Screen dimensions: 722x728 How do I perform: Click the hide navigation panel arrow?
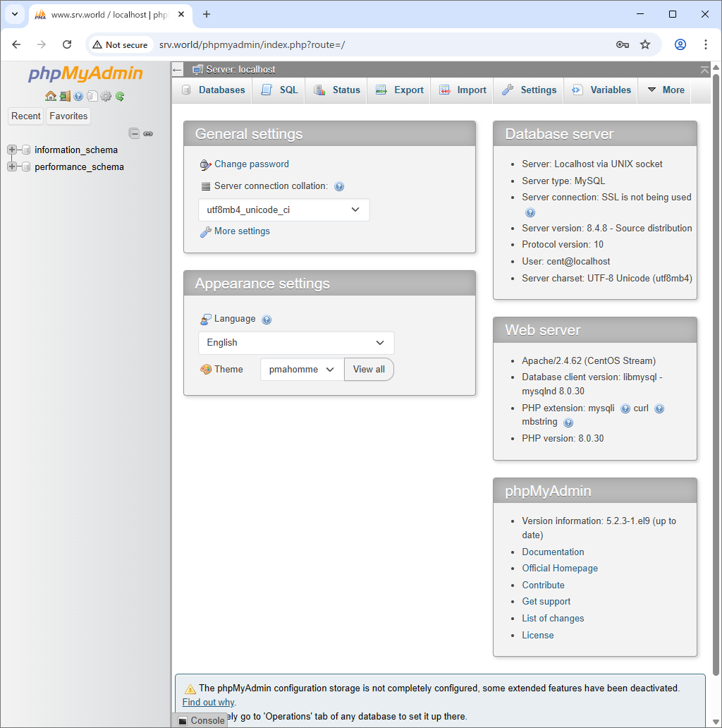tap(177, 70)
